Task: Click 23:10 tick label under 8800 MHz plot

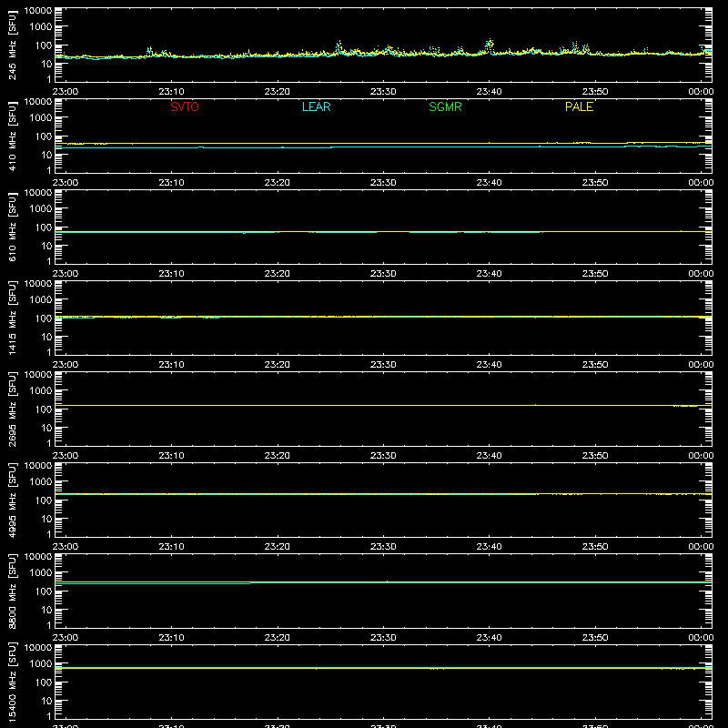Action: click(x=171, y=638)
